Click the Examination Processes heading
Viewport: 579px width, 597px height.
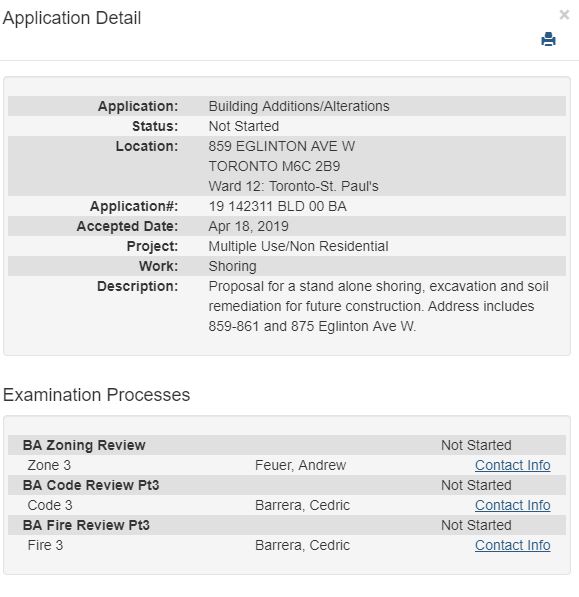point(96,395)
